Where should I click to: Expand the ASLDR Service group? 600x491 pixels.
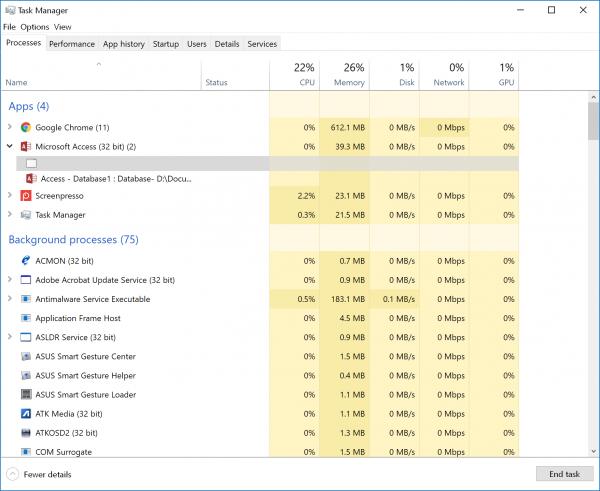point(10,337)
